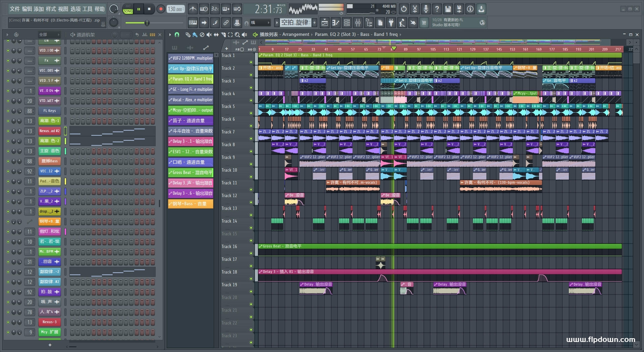The width and height of the screenshot is (644, 352).
Task: Select the paint brush tool in playlist
Action: point(195,35)
